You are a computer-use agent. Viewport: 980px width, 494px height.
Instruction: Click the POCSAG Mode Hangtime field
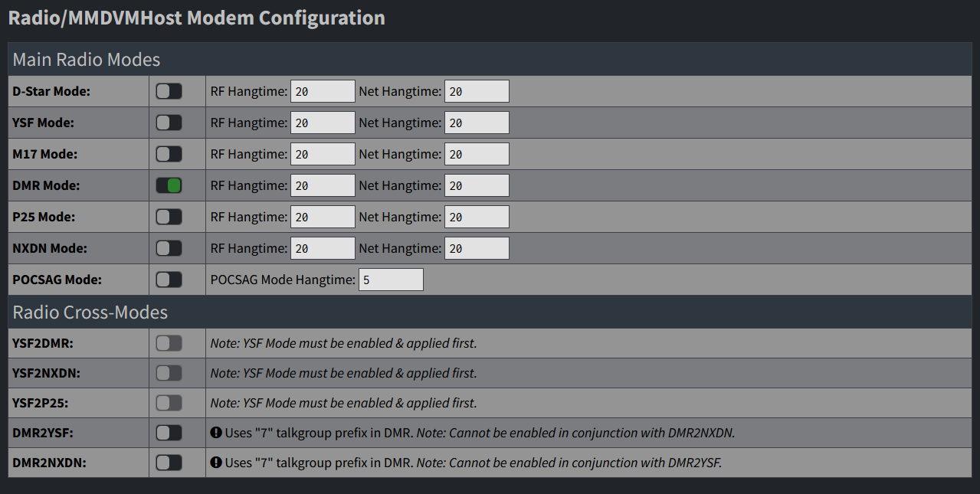click(391, 280)
